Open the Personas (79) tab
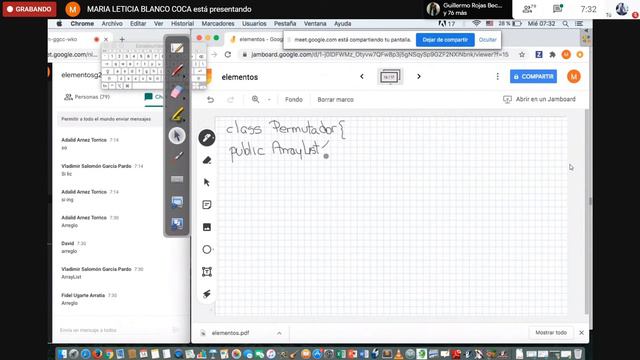The image size is (640, 360). tap(87, 97)
